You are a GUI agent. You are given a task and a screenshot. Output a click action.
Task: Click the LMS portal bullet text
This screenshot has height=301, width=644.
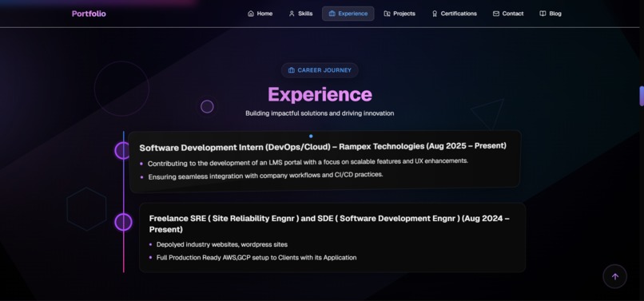pyautogui.click(x=308, y=162)
